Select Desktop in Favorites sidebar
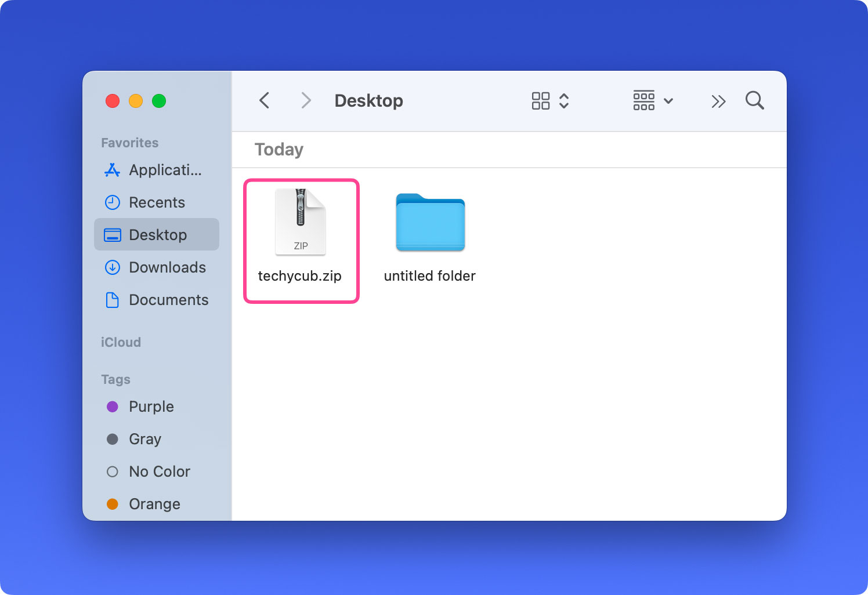This screenshot has height=595, width=868. point(157,235)
